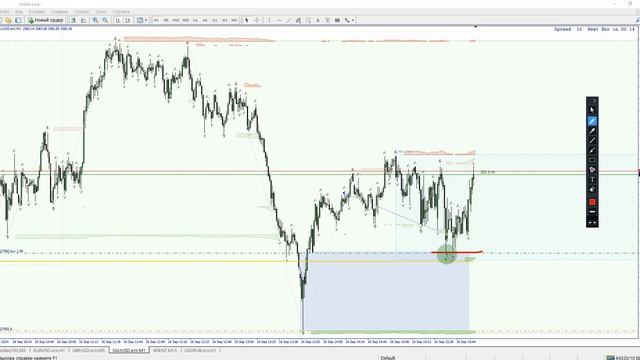Open the search icon at toolbar right
Image resolution: width=640 pixels, height=360 pixels.
[637, 20]
